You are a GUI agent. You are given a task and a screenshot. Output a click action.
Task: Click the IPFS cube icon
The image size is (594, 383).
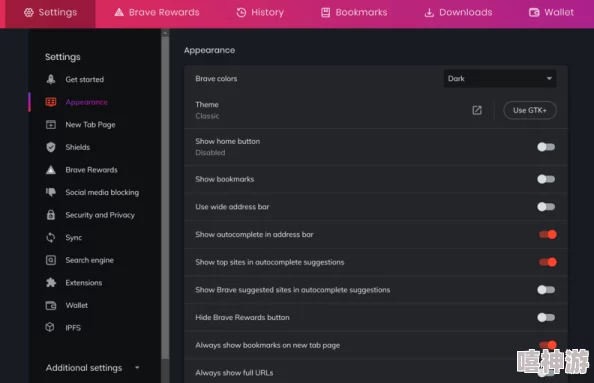point(50,327)
